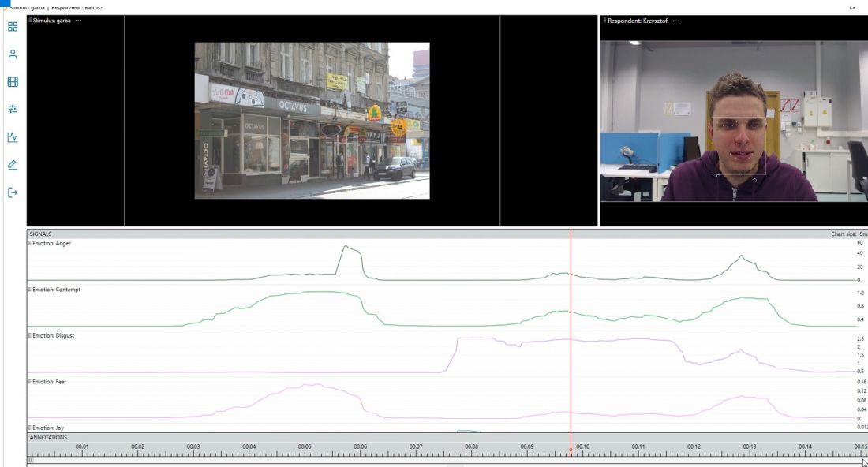The image size is (868, 467).
Task: Jump to 00:05 on the timeline ruler
Action: click(305, 446)
